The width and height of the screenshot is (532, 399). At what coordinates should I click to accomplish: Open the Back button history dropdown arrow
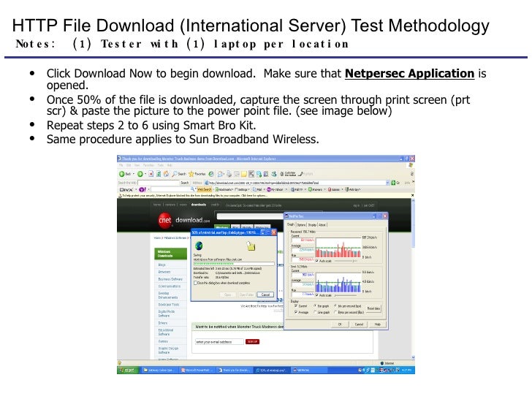(134, 174)
